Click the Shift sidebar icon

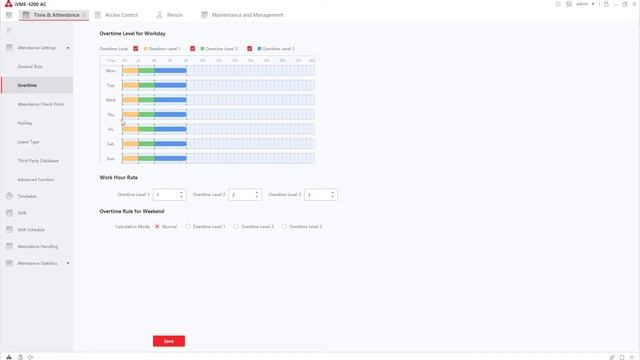point(9,213)
